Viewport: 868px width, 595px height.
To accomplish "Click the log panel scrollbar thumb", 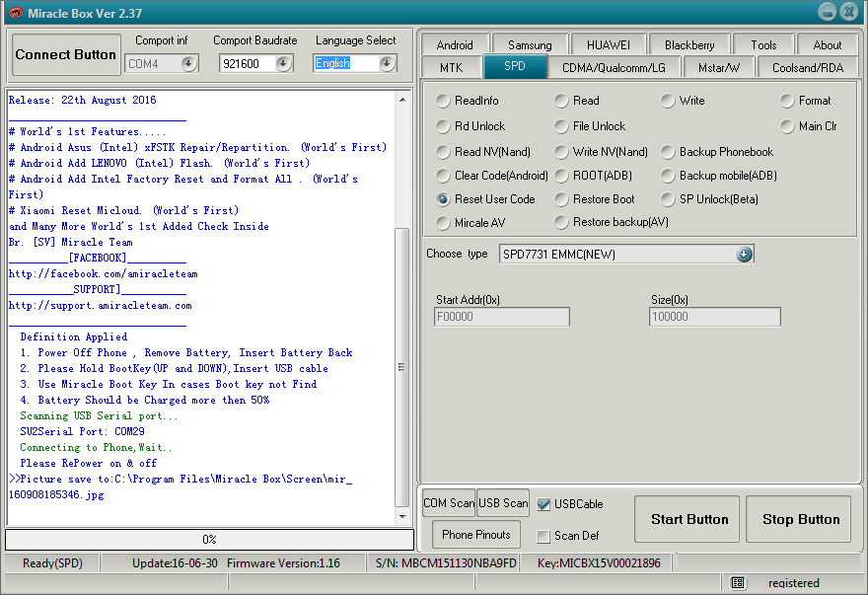I will pyautogui.click(x=402, y=367).
